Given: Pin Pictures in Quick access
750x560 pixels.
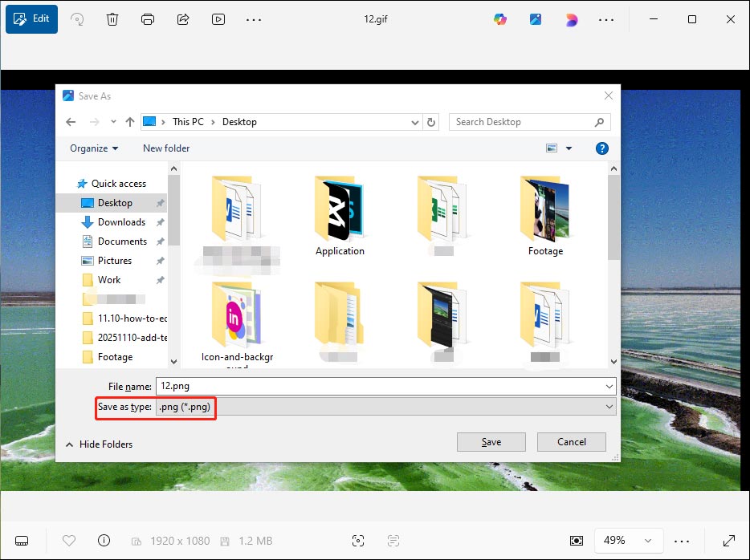Looking at the screenshot, I should click(x=160, y=260).
